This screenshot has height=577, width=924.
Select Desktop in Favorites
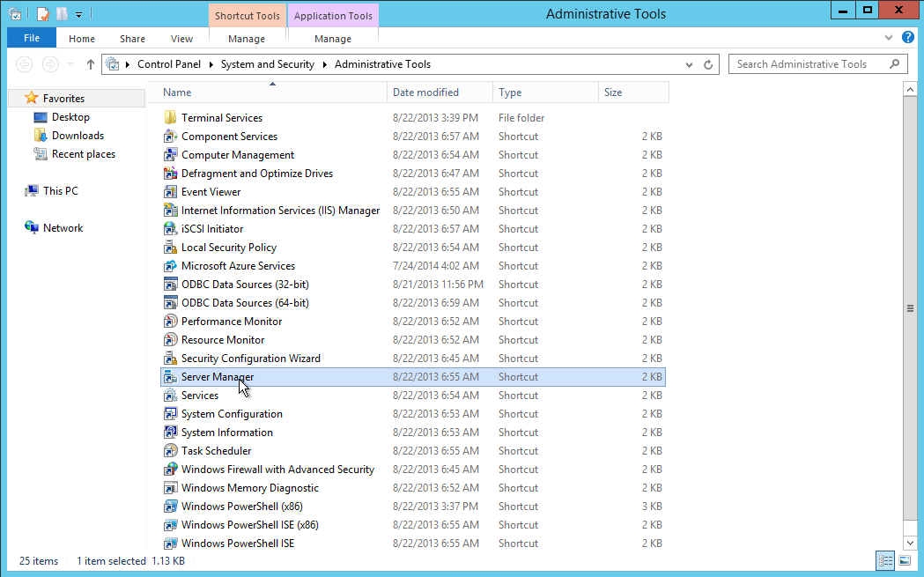(70, 117)
